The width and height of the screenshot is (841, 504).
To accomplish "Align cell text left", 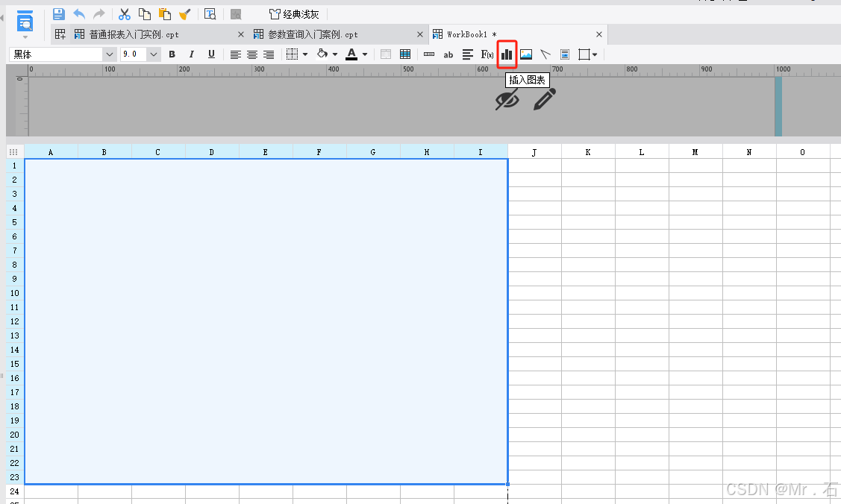I will click(236, 54).
